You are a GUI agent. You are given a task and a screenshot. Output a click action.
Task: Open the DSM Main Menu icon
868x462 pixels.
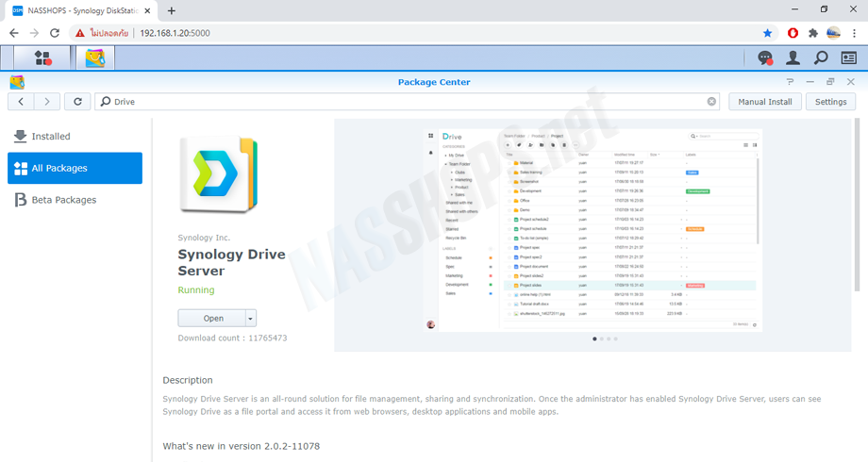coord(42,58)
